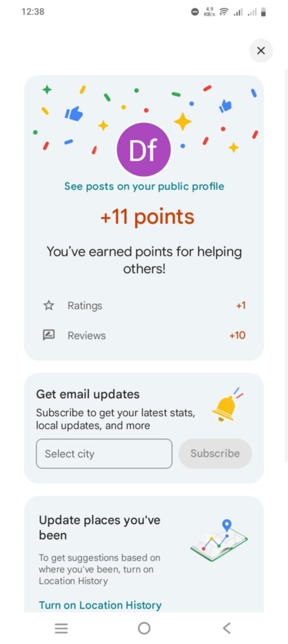The width and height of the screenshot is (288, 644).
Task: Select the Ratings row label
Action: click(85, 306)
